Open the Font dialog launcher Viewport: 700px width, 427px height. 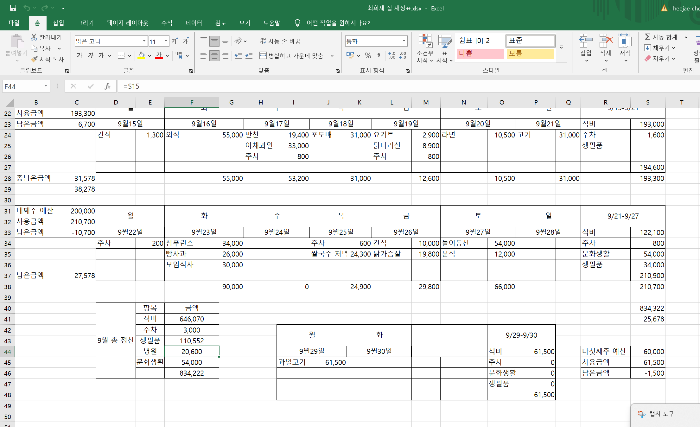point(191,71)
